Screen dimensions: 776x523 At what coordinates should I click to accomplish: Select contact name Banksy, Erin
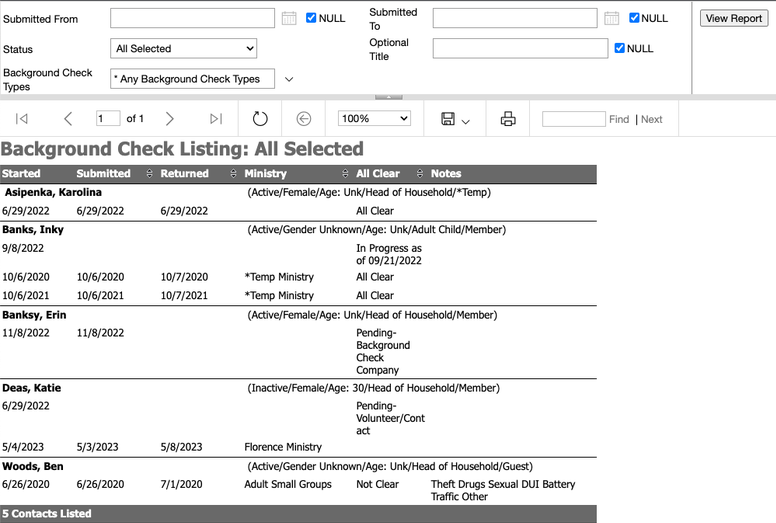click(x=34, y=315)
